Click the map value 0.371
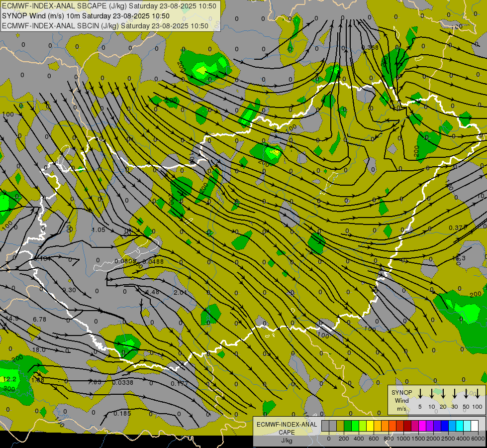This screenshot has width=487, height=448. pyautogui.click(x=458, y=228)
